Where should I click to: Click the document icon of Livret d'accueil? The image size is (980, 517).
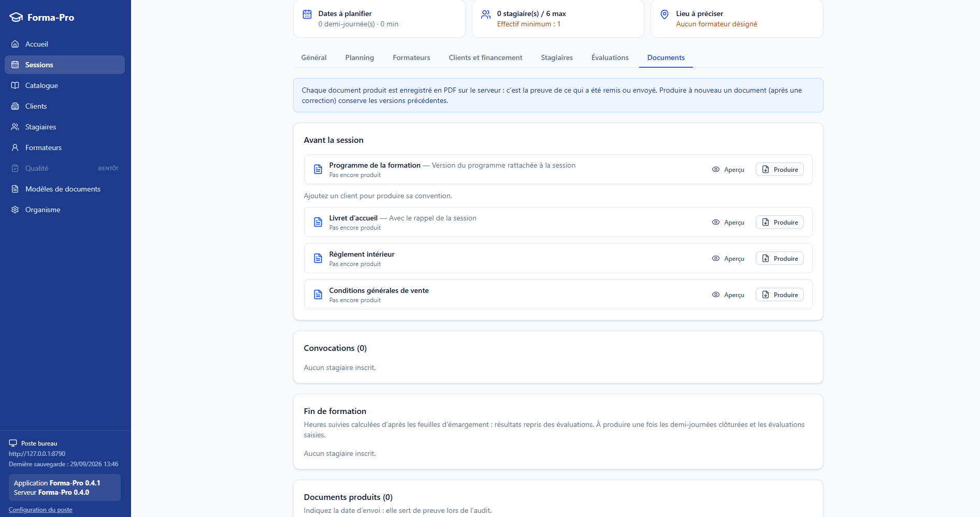(x=318, y=222)
